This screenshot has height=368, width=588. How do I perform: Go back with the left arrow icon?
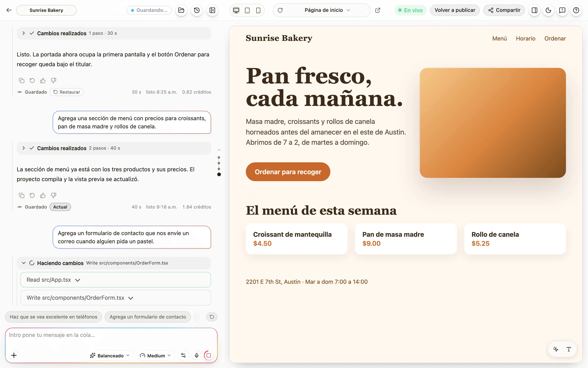pyautogui.click(x=9, y=10)
